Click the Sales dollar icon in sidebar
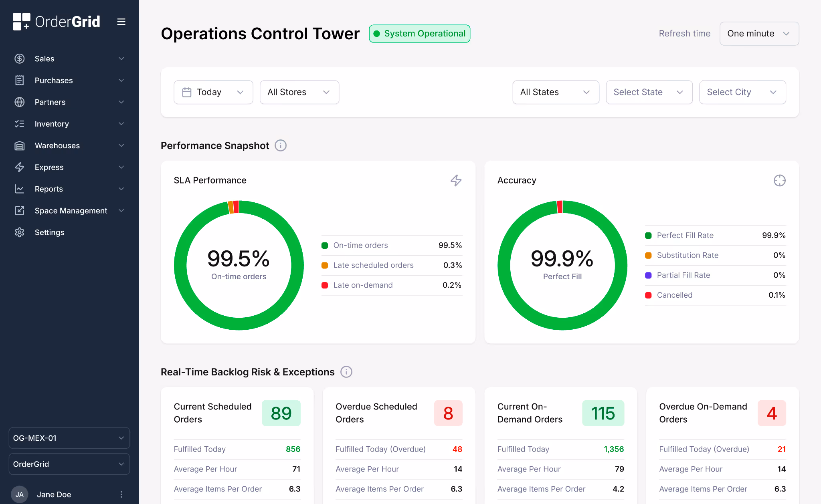The height and width of the screenshot is (504, 821). point(20,58)
